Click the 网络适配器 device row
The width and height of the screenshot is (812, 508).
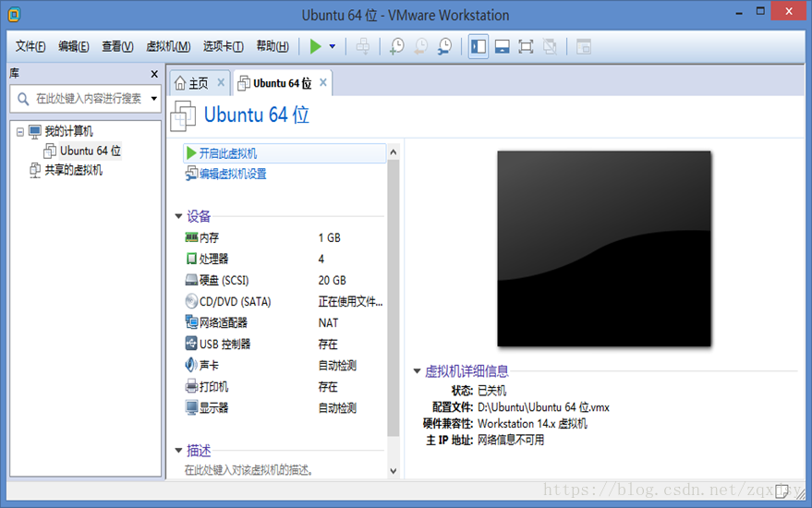pyautogui.click(x=284, y=322)
